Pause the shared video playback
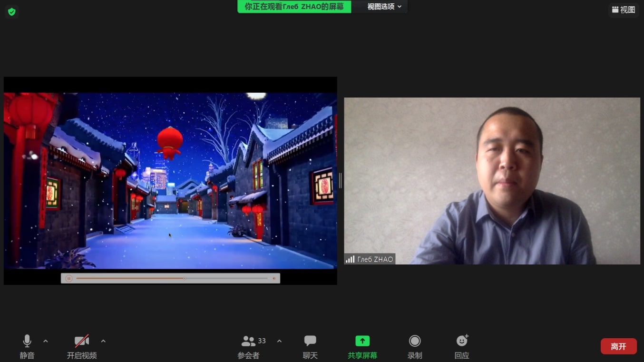This screenshot has height=362, width=644. (68, 278)
